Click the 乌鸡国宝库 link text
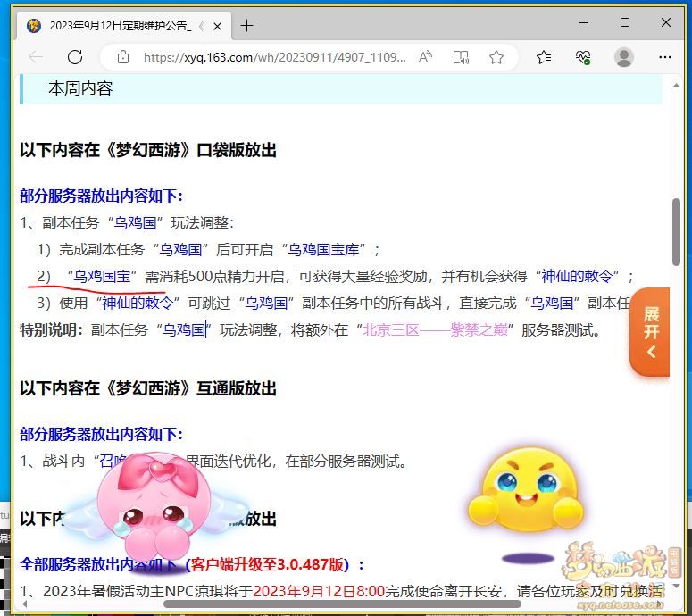692x616 pixels. tap(329, 249)
